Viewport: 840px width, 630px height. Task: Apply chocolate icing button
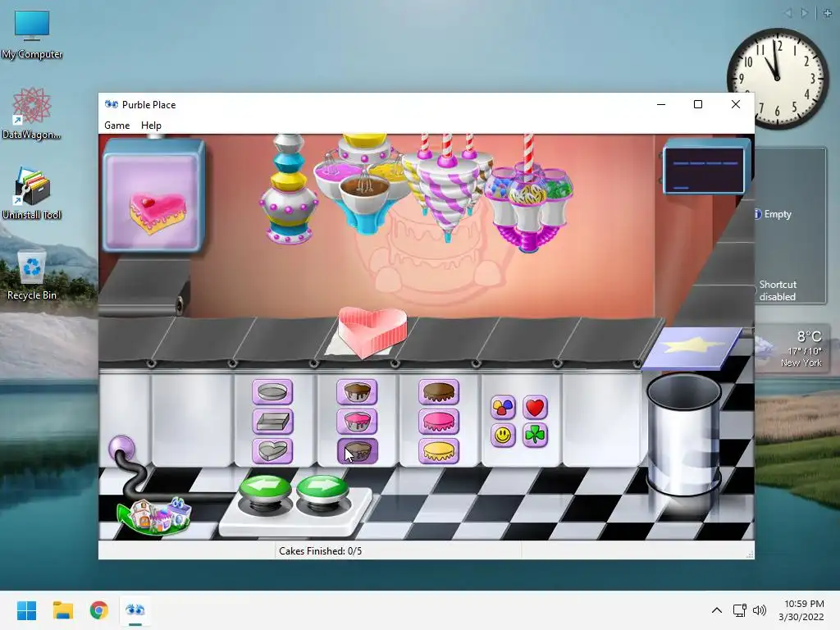click(x=439, y=391)
